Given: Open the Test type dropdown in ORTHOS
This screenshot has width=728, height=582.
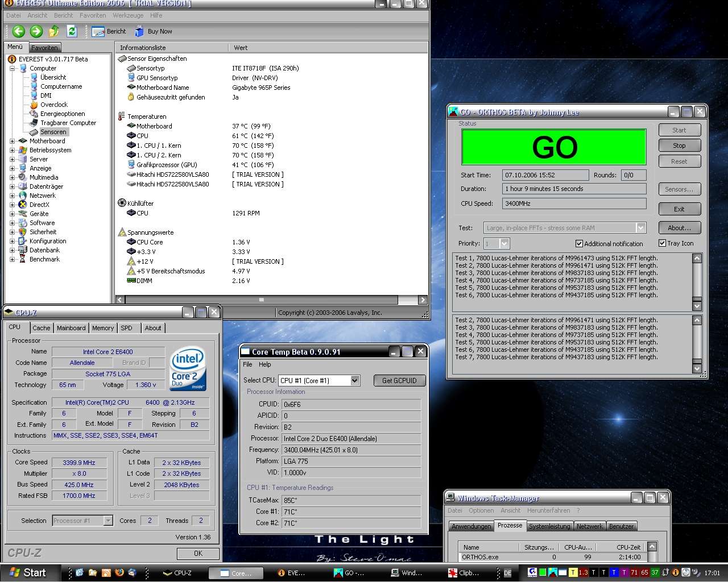Looking at the screenshot, I should (641, 228).
